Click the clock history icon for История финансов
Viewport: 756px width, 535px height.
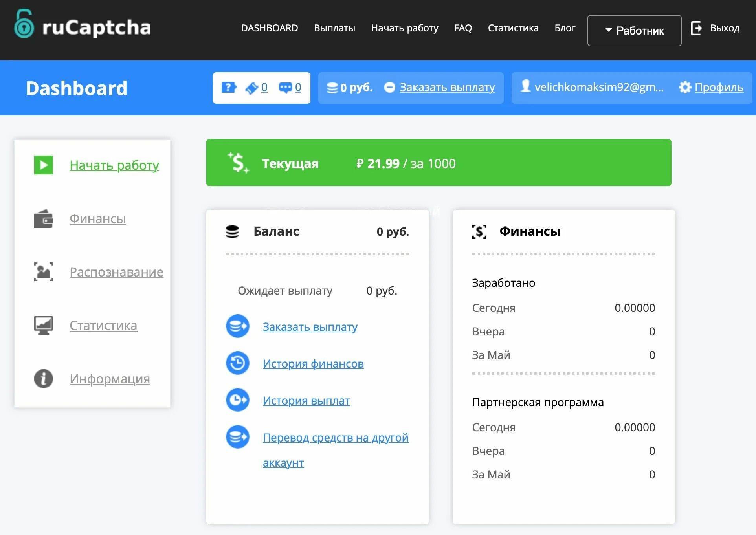click(238, 363)
